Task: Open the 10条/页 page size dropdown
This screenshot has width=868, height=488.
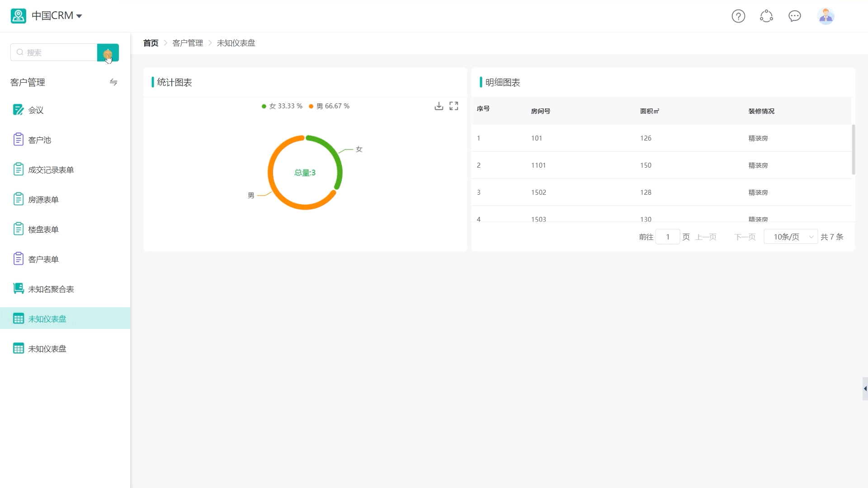Action: pos(791,237)
